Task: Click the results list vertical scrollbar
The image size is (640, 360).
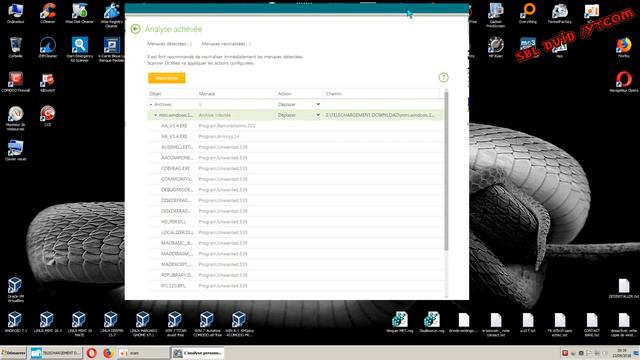Action: click(446, 171)
